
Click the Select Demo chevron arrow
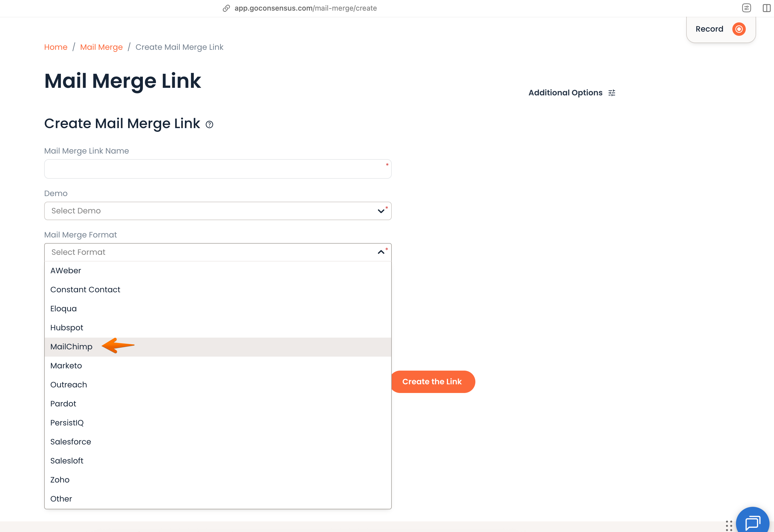pos(381,211)
